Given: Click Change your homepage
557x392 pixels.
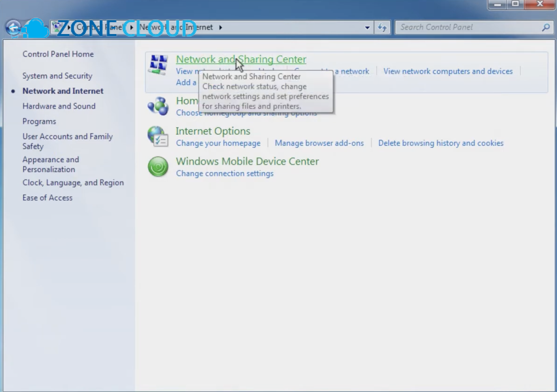Looking at the screenshot, I should click(218, 143).
